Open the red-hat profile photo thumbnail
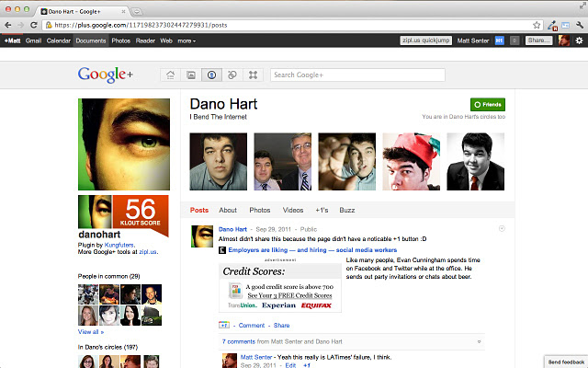This screenshot has width=588, height=368. click(411, 161)
